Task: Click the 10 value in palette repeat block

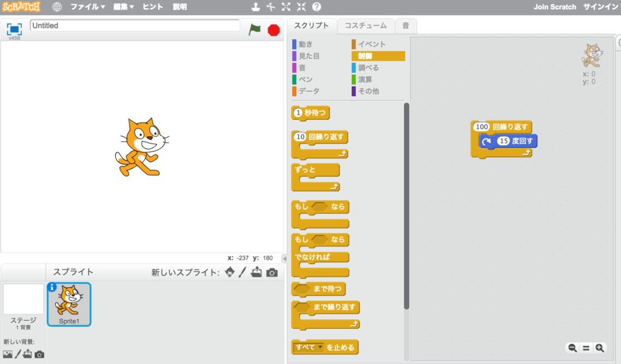Action: pyautogui.click(x=300, y=137)
